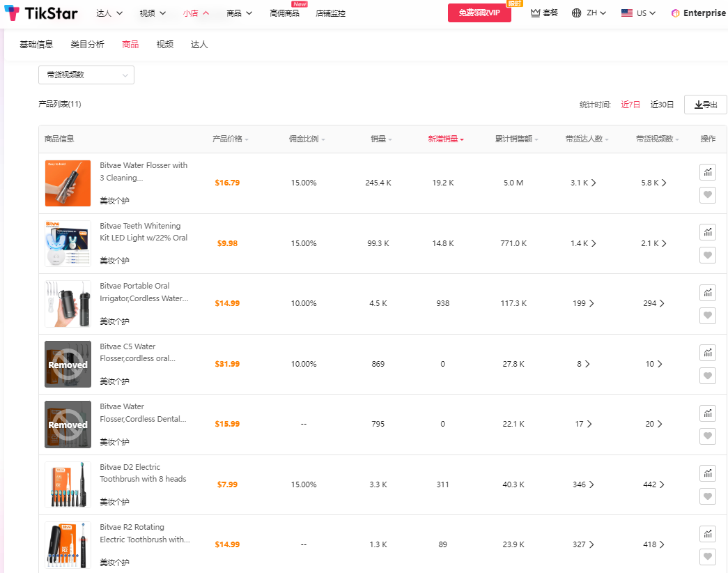This screenshot has height=573, width=728.
Task: Favorite the Bitvae Teeth Whitening Kit
Action: tap(708, 255)
